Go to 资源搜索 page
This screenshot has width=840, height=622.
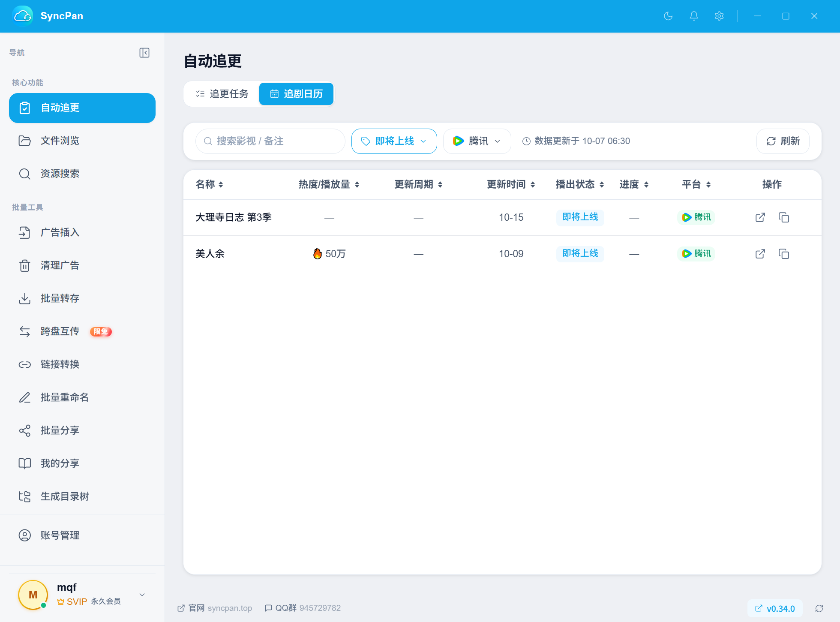tap(82, 174)
